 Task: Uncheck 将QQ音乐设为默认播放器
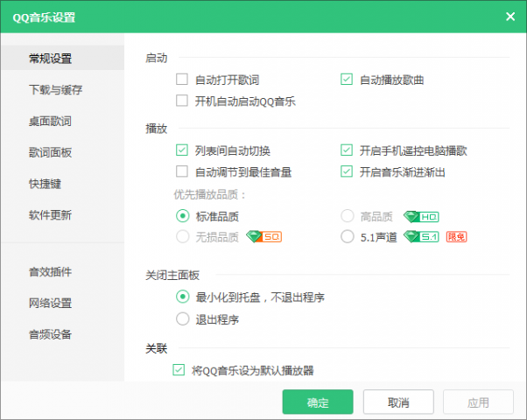click(x=179, y=369)
